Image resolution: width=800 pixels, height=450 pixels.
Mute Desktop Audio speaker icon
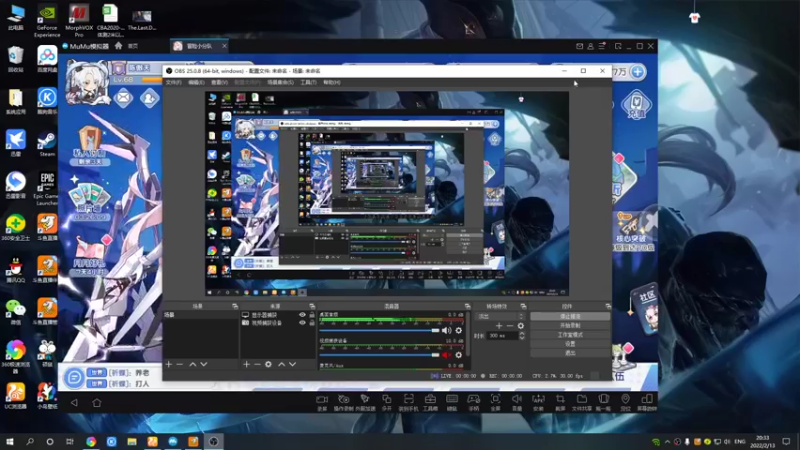point(446,331)
